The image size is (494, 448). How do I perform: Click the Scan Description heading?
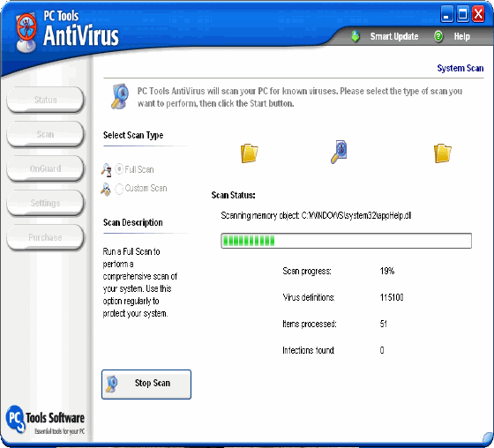click(x=133, y=222)
